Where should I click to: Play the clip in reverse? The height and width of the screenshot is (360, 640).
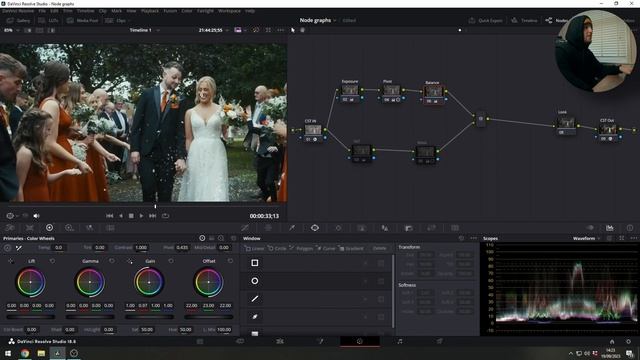click(120, 216)
